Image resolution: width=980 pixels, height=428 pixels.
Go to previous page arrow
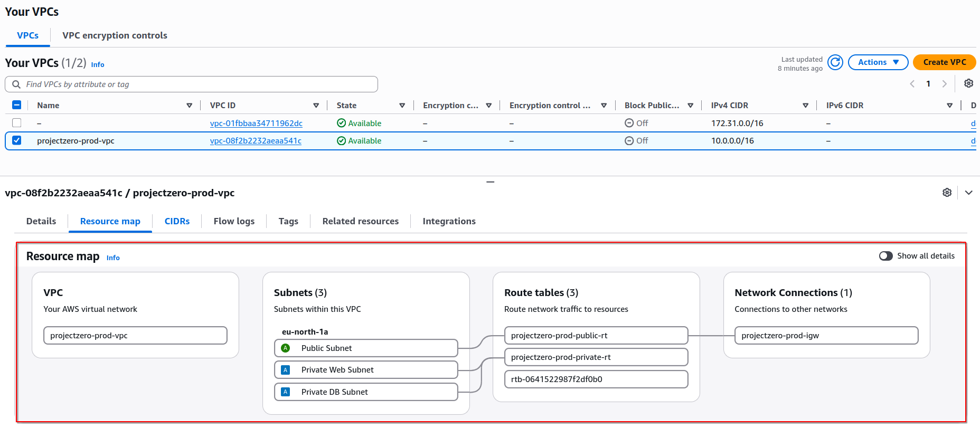point(912,84)
